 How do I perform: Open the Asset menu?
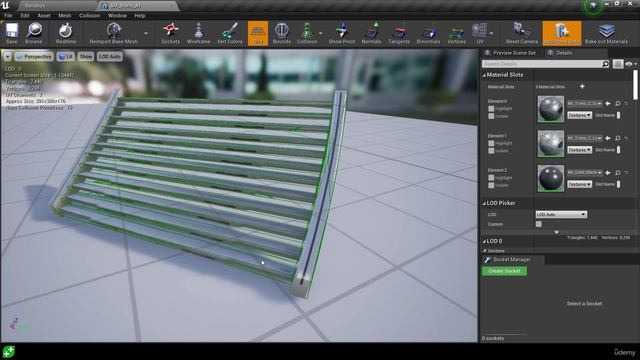click(x=44, y=16)
